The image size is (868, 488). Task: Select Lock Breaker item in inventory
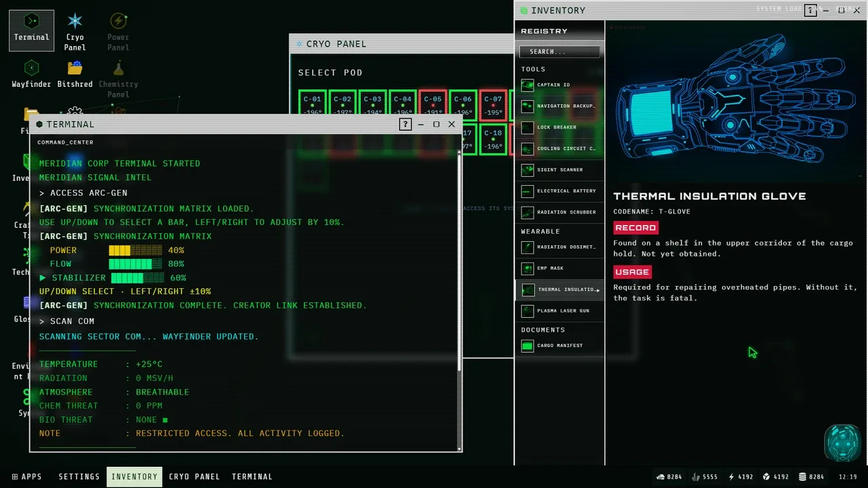(x=559, y=127)
